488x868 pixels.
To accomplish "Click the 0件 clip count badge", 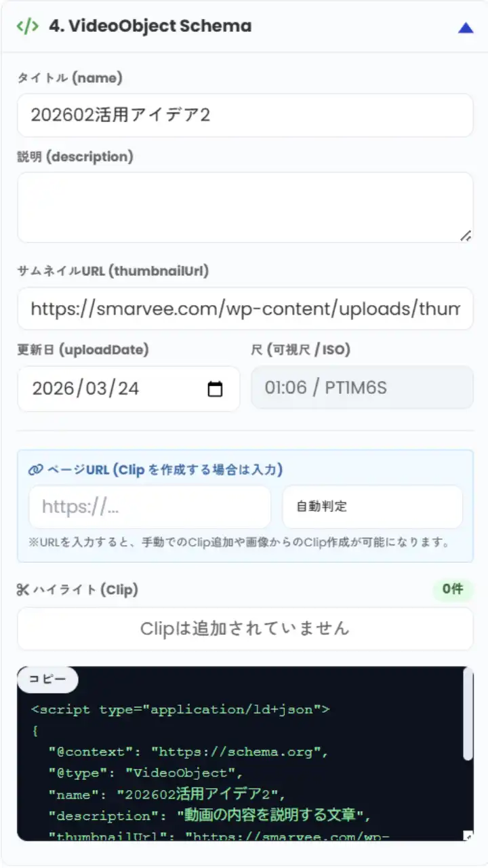I will pos(453,589).
